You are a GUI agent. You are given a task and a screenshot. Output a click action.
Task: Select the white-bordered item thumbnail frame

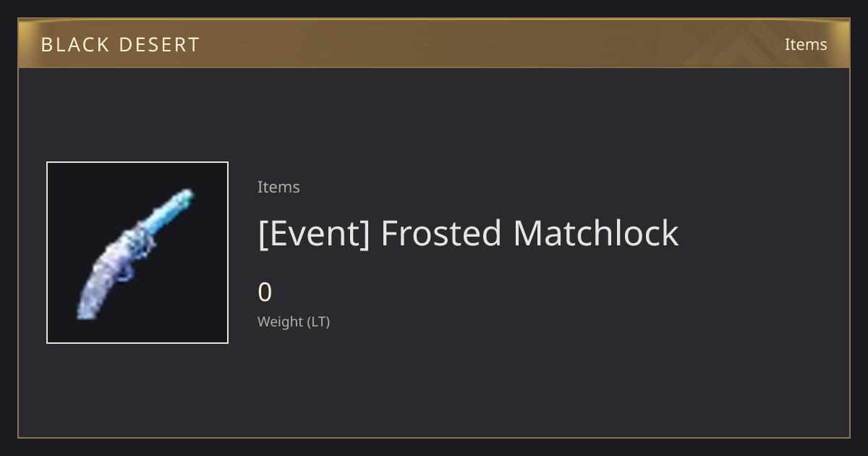(137, 253)
